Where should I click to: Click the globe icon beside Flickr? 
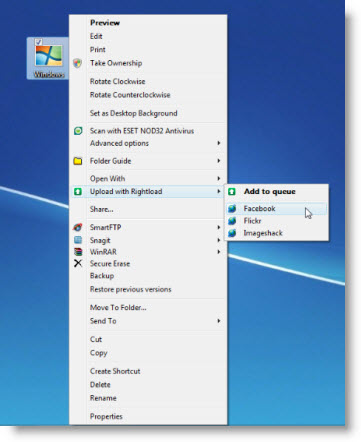coord(232,221)
